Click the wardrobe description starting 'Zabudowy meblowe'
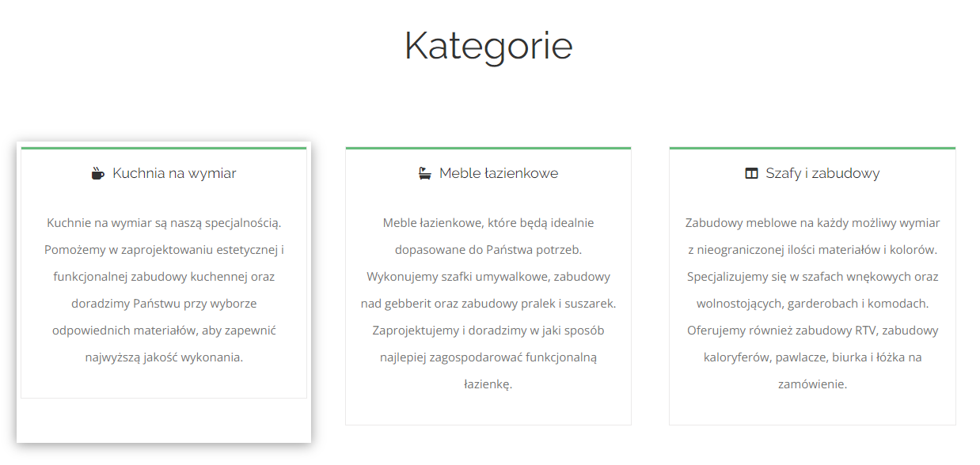 [x=812, y=304]
